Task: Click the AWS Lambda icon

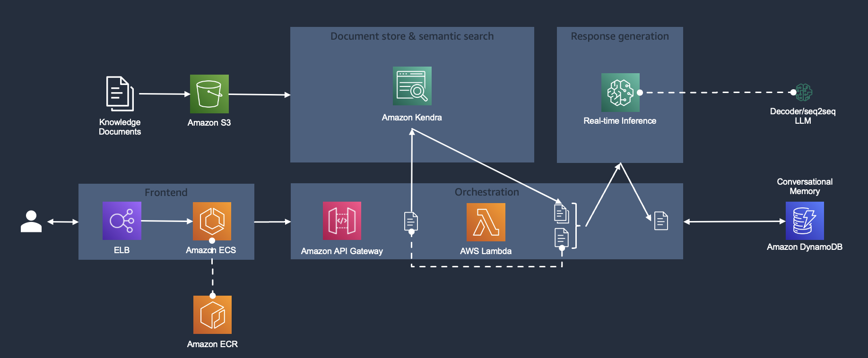Action: (486, 222)
